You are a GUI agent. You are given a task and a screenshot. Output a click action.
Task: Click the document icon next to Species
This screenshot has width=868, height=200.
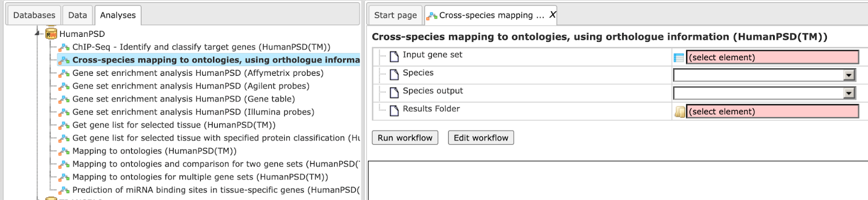[x=394, y=75]
